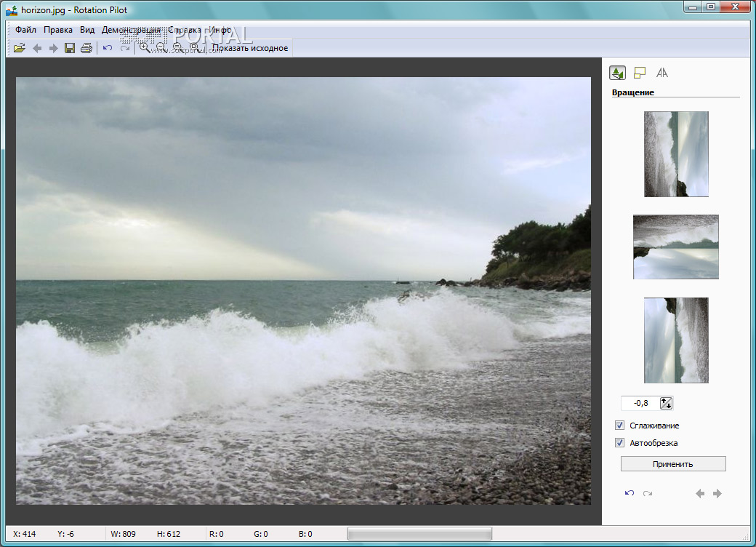This screenshot has width=756, height=547.
Task: Redo rotation with side panel redo arrow
Action: [648, 493]
